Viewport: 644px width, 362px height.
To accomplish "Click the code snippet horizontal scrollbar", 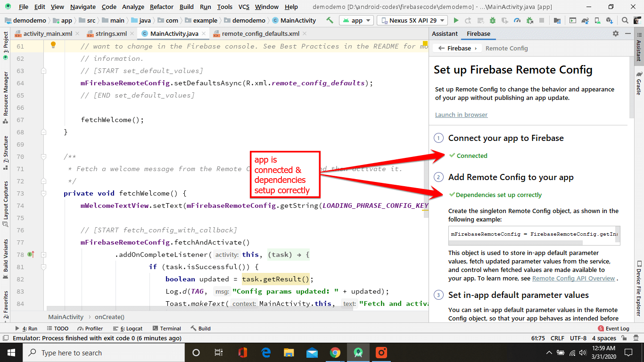I will (x=516, y=243).
